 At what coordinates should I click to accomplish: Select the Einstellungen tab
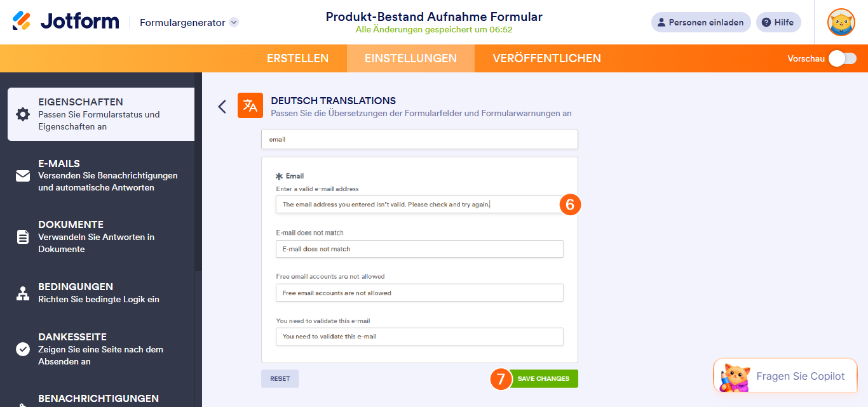(410, 58)
